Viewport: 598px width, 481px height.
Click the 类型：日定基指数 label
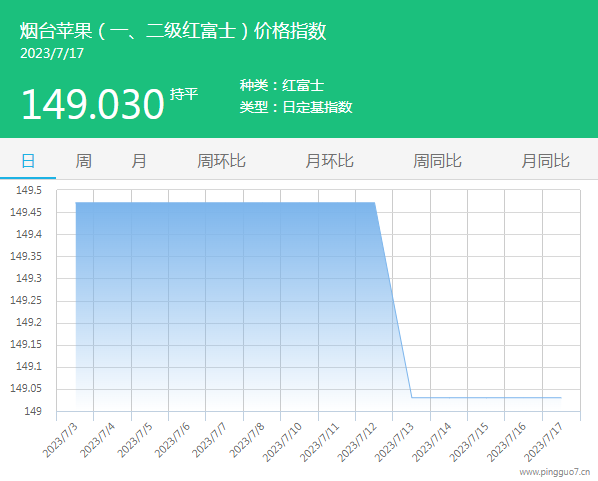point(296,107)
